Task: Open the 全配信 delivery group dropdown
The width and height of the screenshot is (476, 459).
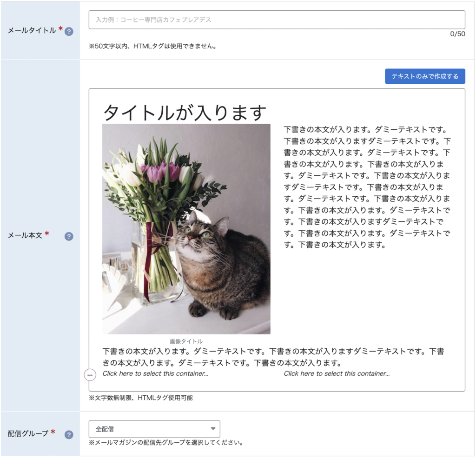Action: (x=154, y=429)
